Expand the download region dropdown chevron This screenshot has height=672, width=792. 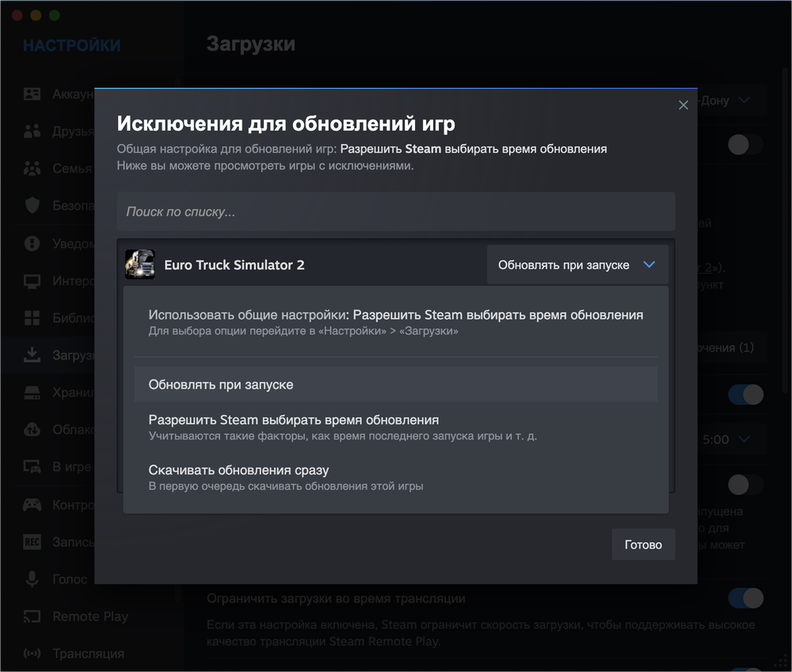744,101
